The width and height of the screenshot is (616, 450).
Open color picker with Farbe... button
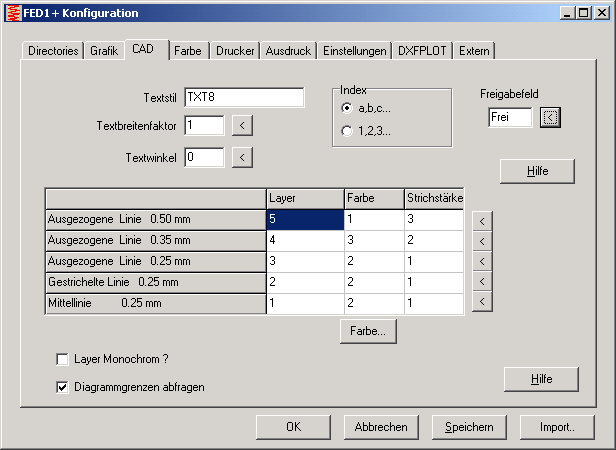(x=370, y=330)
